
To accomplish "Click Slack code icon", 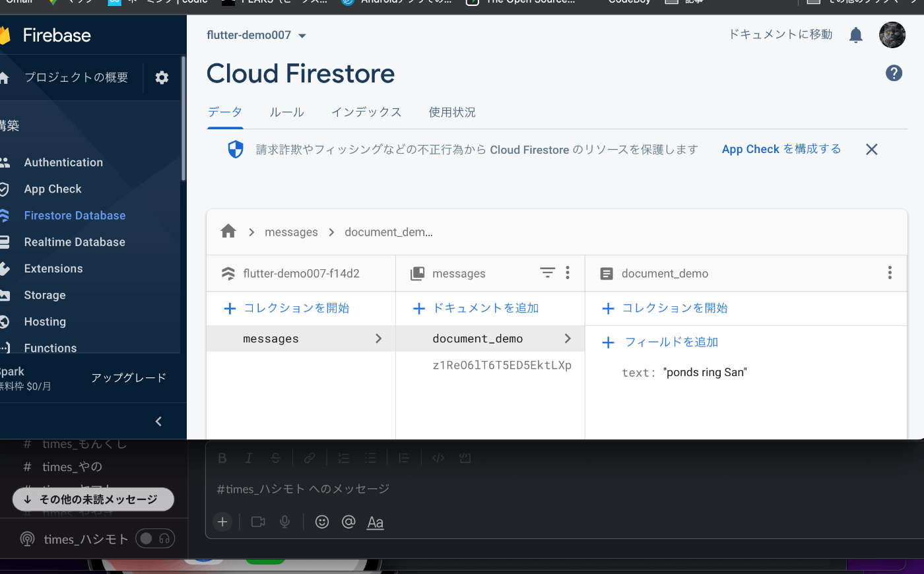I will tap(438, 458).
